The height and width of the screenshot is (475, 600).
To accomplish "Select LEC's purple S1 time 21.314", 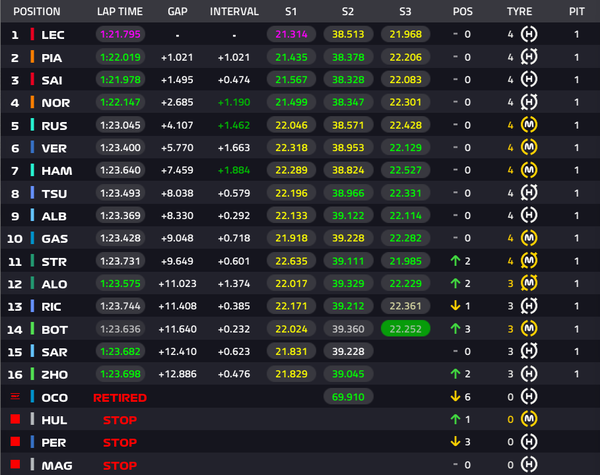I will coord(291,34).
